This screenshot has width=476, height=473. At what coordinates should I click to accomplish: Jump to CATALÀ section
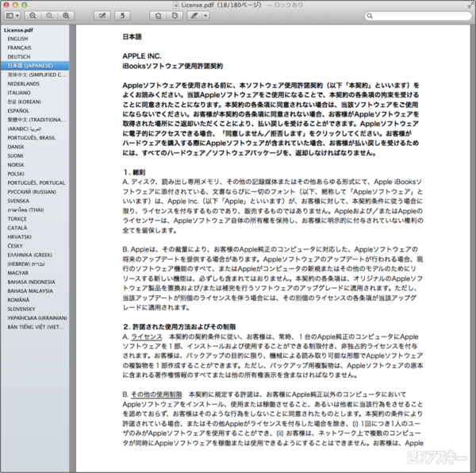[x=17, y=228]
